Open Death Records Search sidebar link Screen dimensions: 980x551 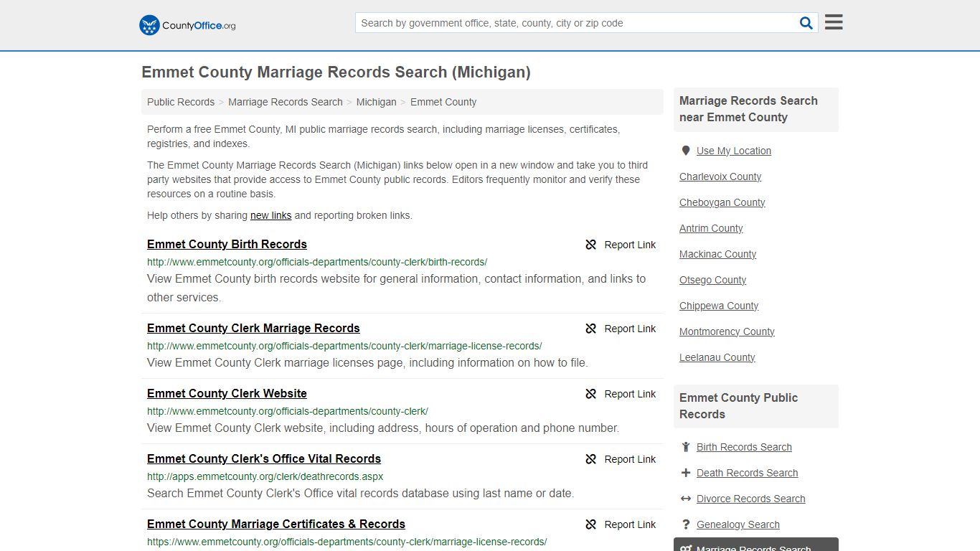[747, 473]
